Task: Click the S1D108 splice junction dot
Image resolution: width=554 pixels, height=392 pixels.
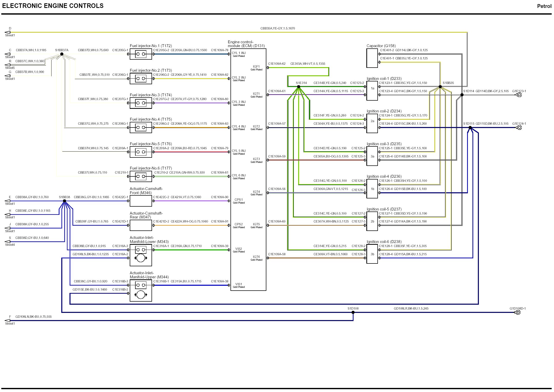Action: pos(353,312)
